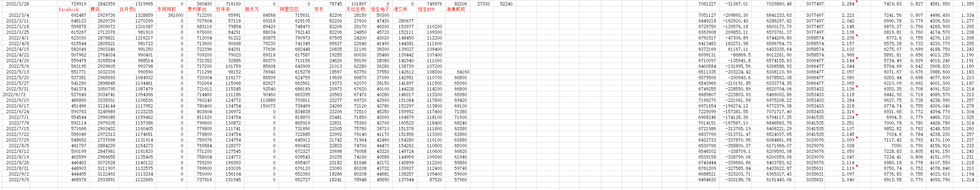Select the cell containing 6913.58
Screen dimensions: 980x190
click(886, 179)
